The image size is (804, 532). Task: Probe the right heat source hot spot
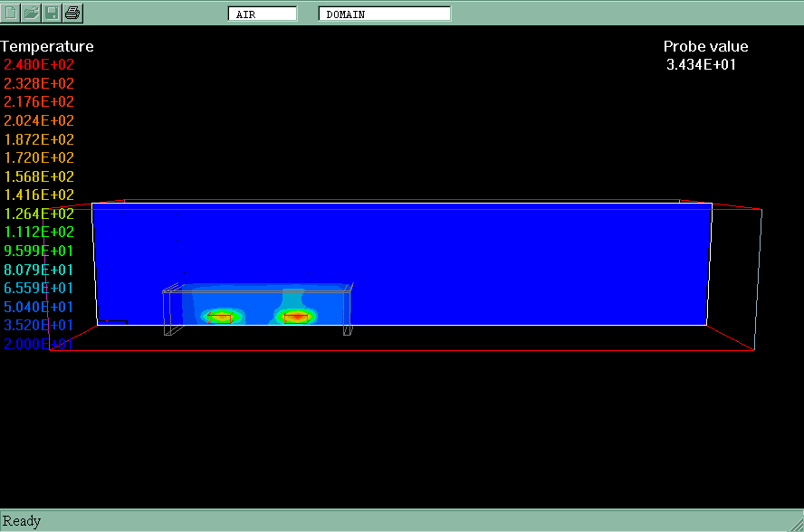[x=296, y=318]
